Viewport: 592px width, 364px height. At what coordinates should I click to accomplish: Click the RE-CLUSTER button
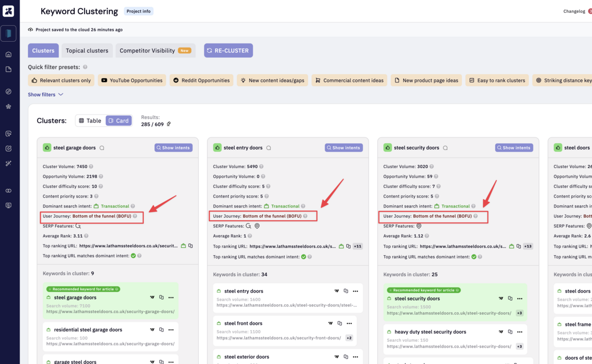coord(228,51)
